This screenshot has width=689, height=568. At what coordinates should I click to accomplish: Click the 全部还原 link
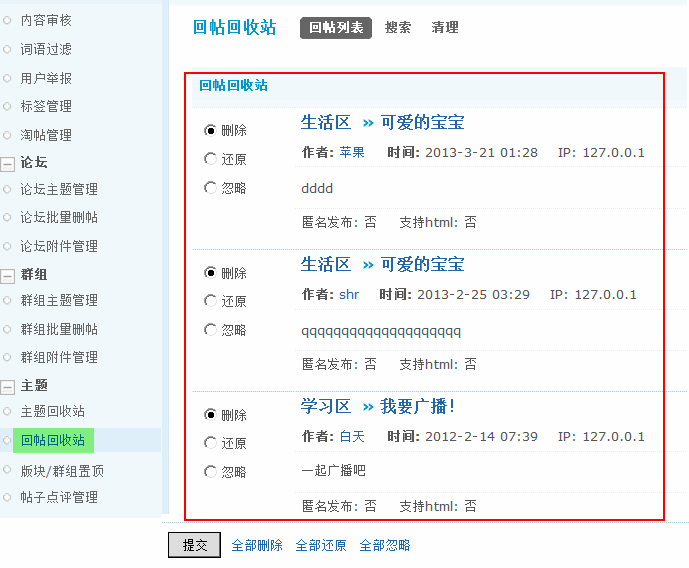[x=321, y=546]
